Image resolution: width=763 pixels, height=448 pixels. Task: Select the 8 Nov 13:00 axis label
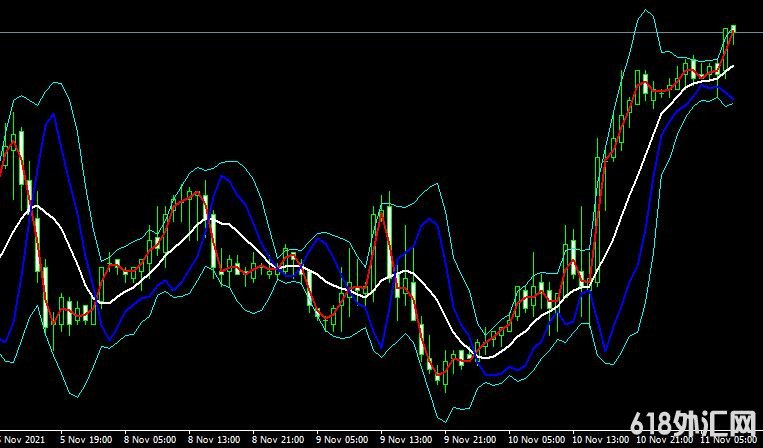tap(215, 439)
